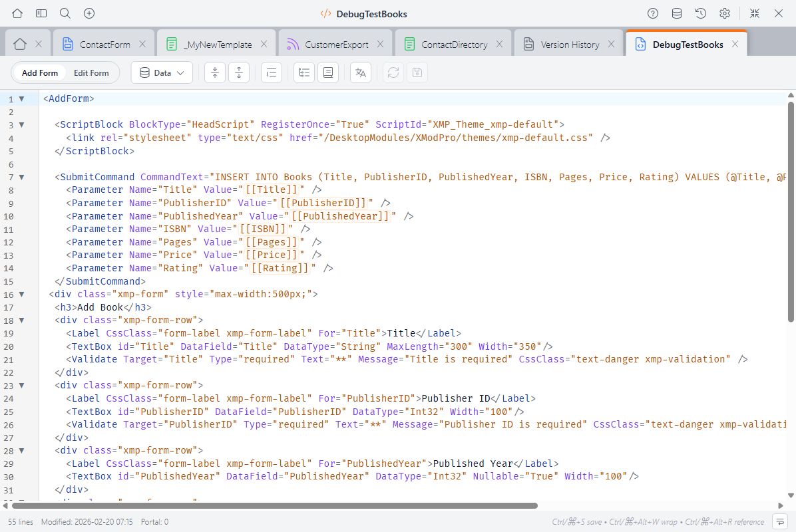
Task: Open the history clock icon
Action: click(701, 14)
